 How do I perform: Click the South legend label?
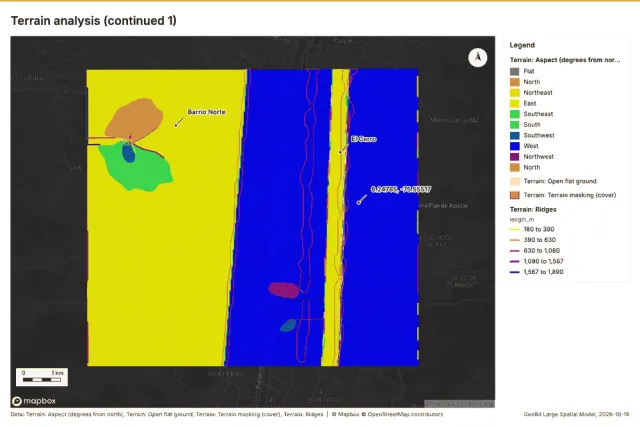[x=532, y=125]
